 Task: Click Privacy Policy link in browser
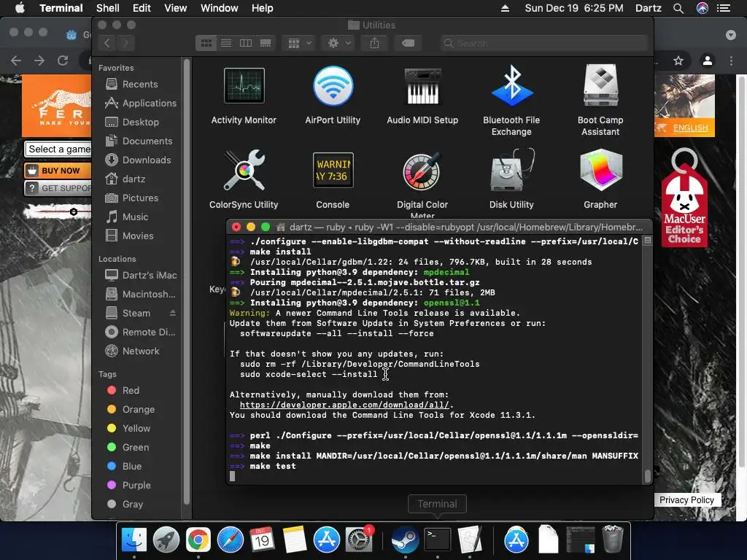(686, 500)
